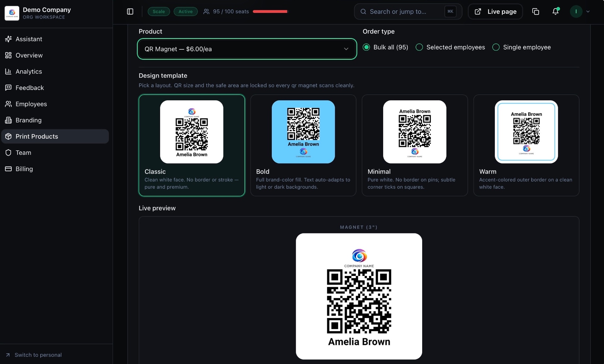Open the QR Magnet product dropdown
This screenshot has width=604, height=364.
point(247,49)
